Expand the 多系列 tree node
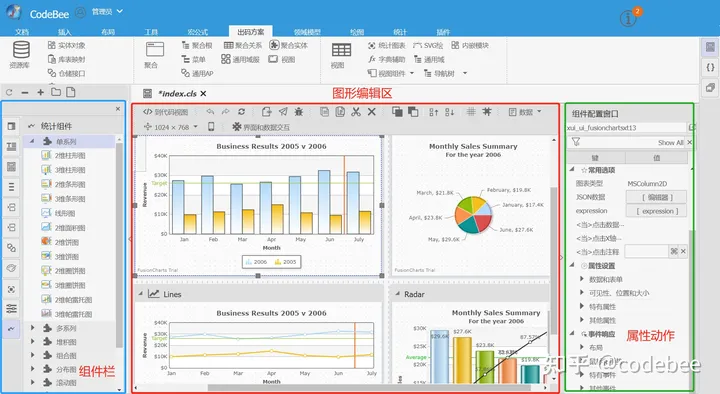 (33, 328)
